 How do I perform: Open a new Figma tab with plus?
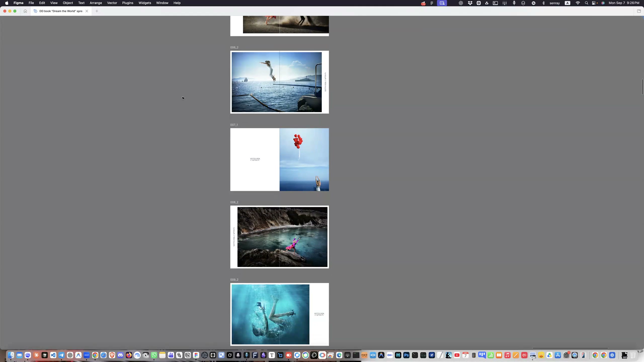(97, 11)
